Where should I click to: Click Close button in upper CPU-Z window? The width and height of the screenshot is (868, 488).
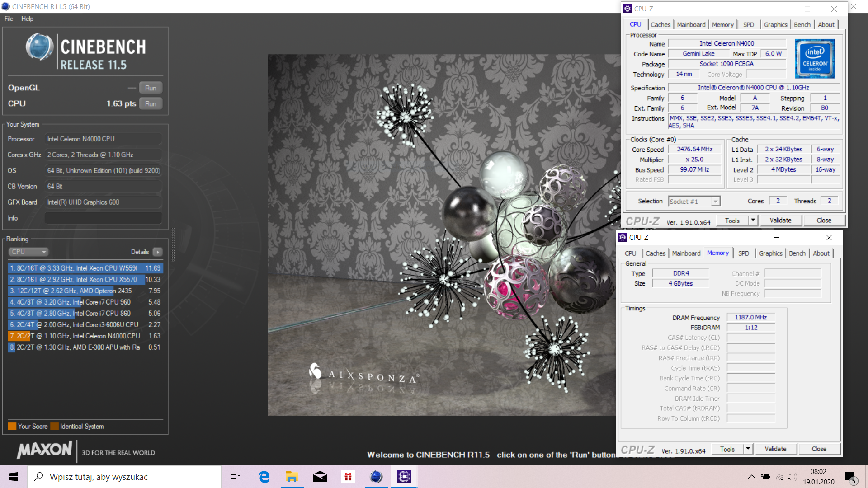[x=824, y=221]
